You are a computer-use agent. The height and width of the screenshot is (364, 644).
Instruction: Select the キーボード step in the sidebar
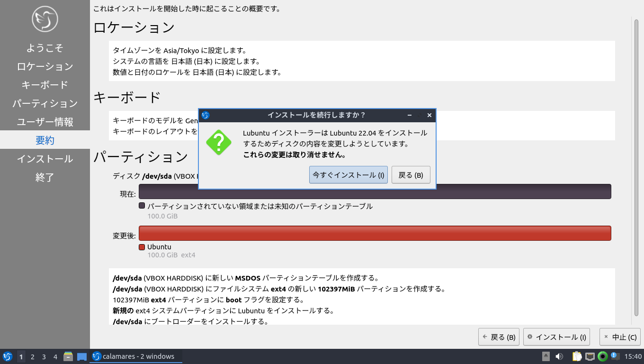(x=45, y=85)
